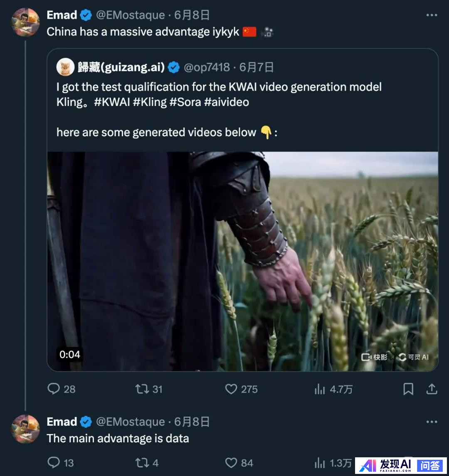Open more options on first tweet
The height and width of the screenshot is (476, 449).
(432, 15)
